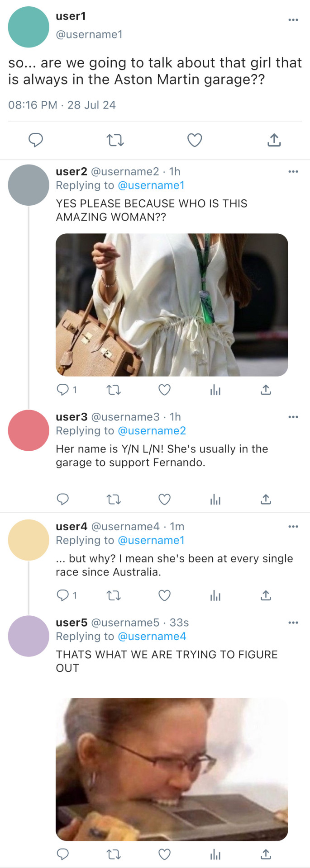Screen dimensions: 310x868
Task: Open @username1 mention in user2's reply
Action: [151, 185]
